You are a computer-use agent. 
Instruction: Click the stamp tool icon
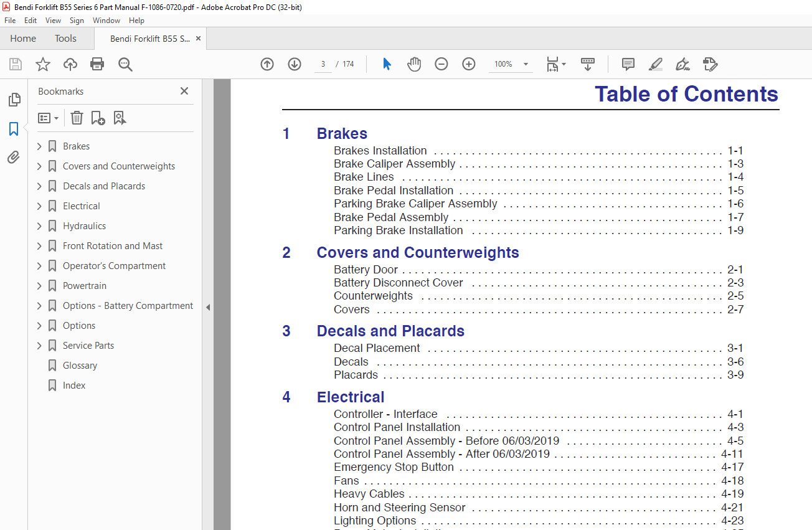(710, 64)
